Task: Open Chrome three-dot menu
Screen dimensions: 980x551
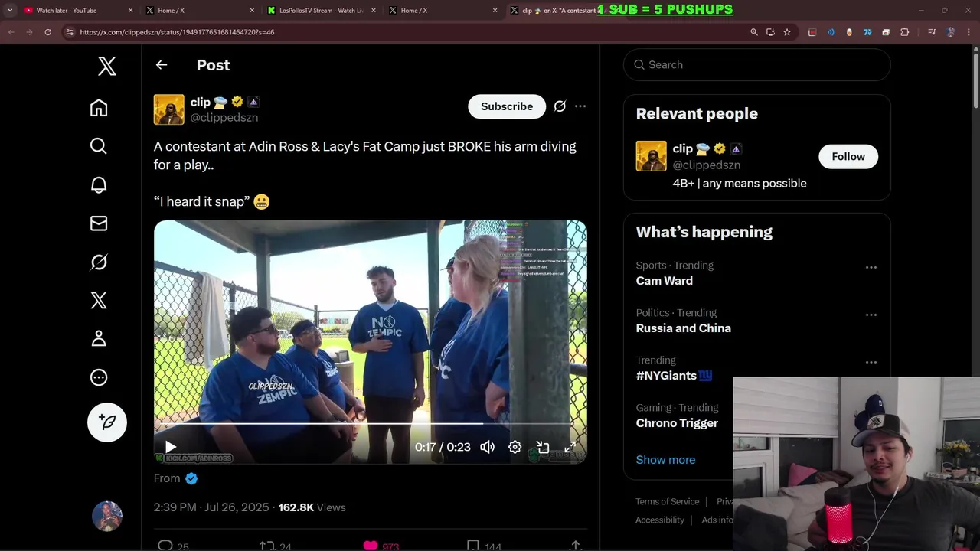Action: [x=969, y=32]
